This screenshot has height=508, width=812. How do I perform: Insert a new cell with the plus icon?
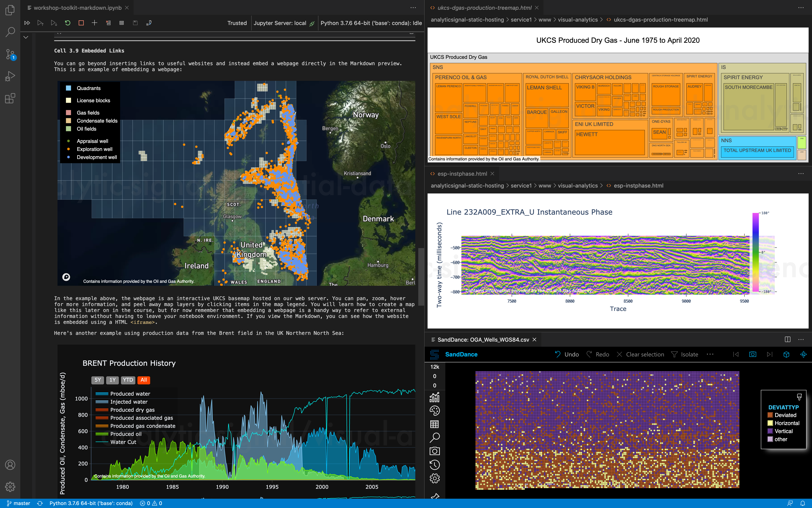[95, 23]
